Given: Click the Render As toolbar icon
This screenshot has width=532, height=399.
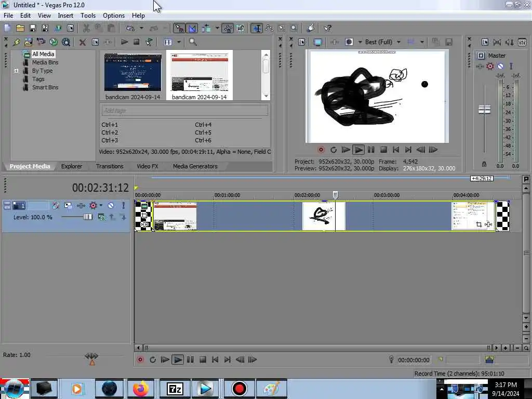Looking at the screenshot, I should (58, 28).
